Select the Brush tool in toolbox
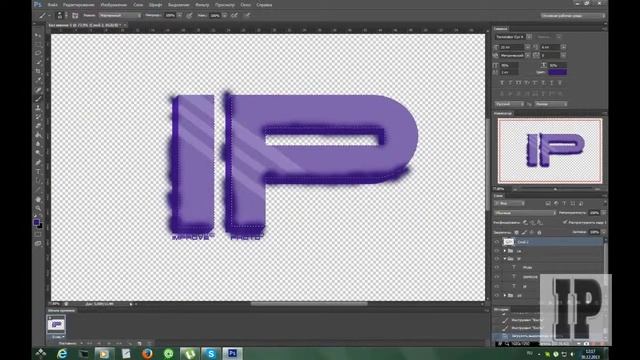This screenshot has height=360, width=640. point(38,99)
